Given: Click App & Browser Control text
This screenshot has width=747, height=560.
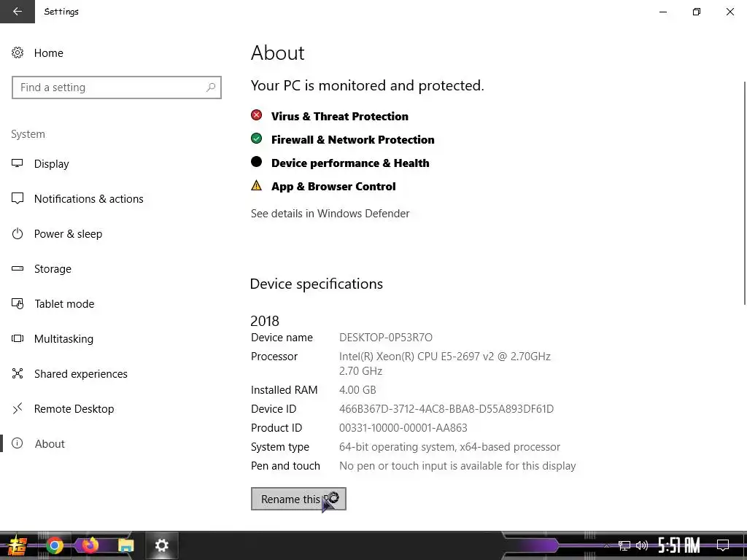Looking at the screenshot, I should point(333,186).
